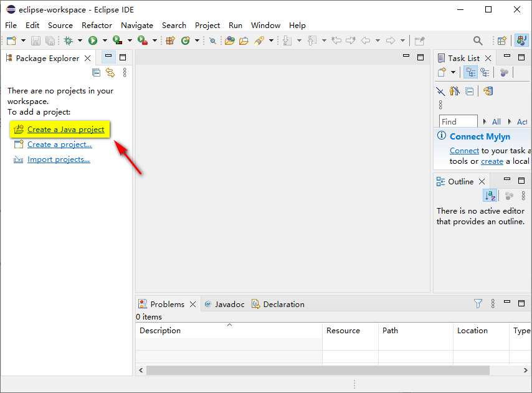The width and height of the screenshot is (532, 393).
Task: Click Synchronize Changed icon in Task List
Action: (x=488, y=91)
